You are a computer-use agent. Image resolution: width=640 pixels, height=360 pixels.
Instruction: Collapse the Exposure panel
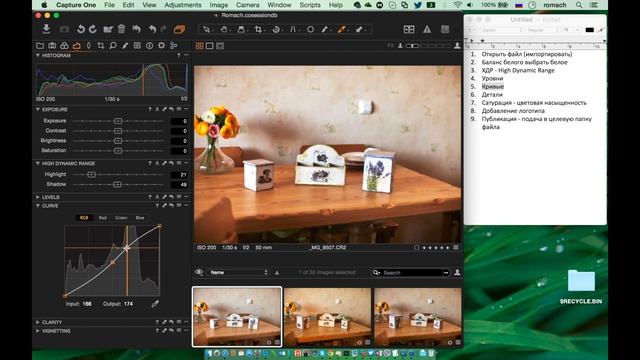click(38, 109)
